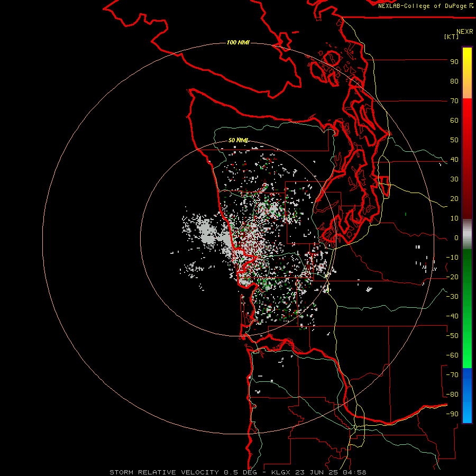Click the [KT] units label
Viewport: 476px width, 476px height.
point(451,36)
